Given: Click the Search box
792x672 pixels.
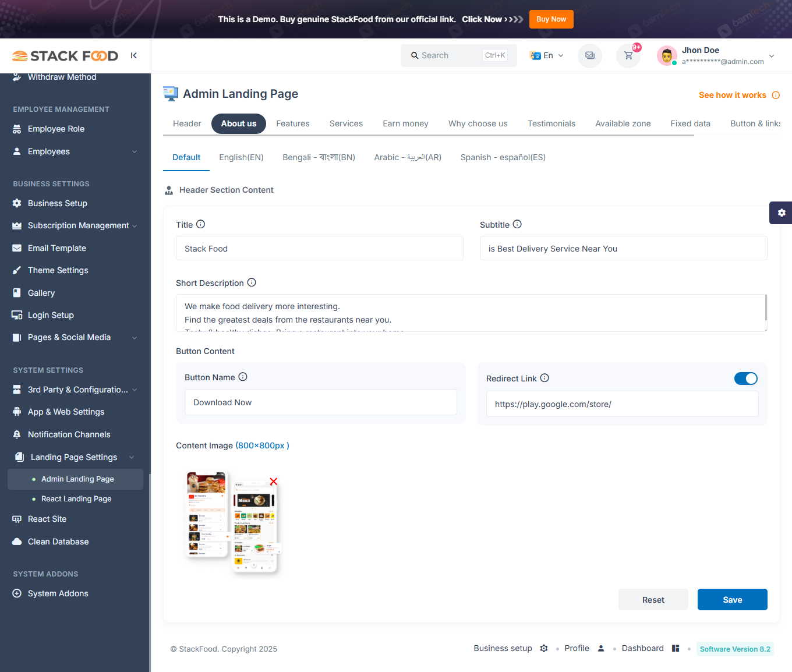Looking at the screenshot, I should click(458, 55).
